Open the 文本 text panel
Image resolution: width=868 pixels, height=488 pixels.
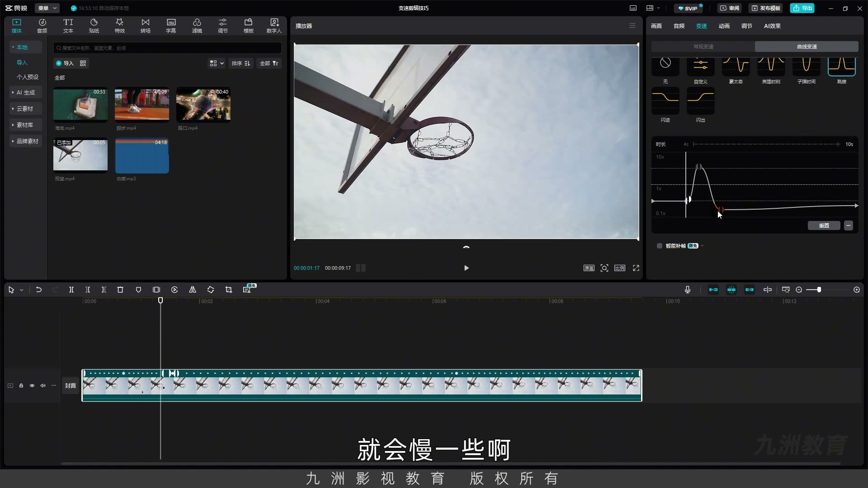point(68,26)
